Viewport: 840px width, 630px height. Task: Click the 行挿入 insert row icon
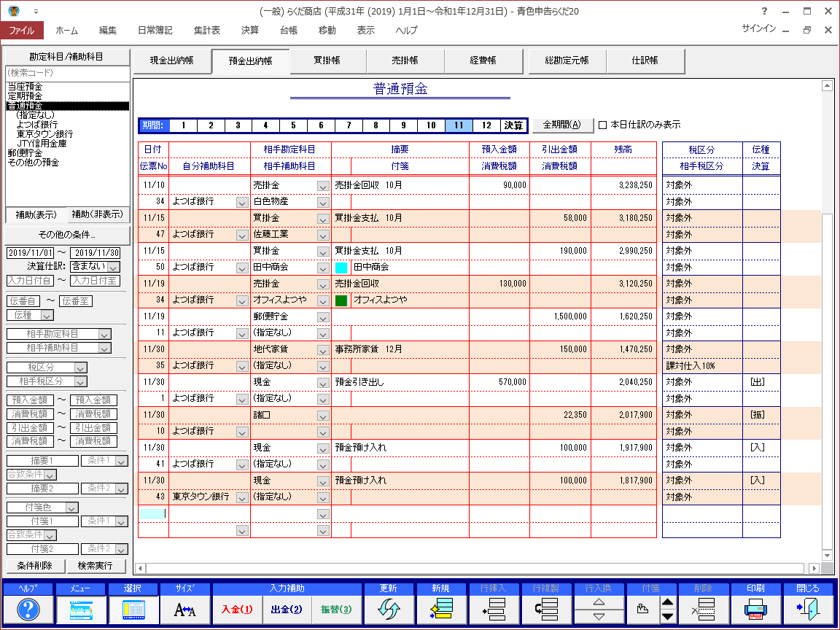(x=494, y=610)
